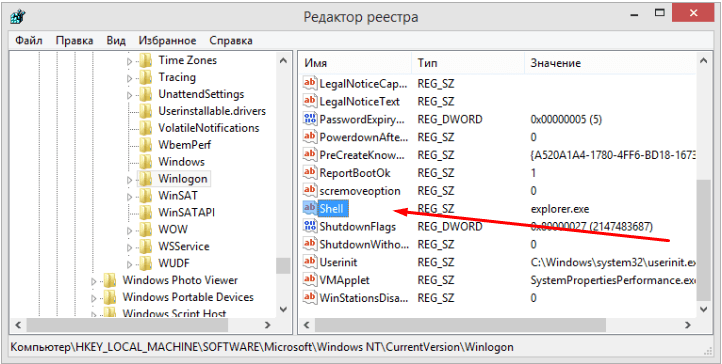
Task: Expand the WSService tree node
Action: pos(130,247)
